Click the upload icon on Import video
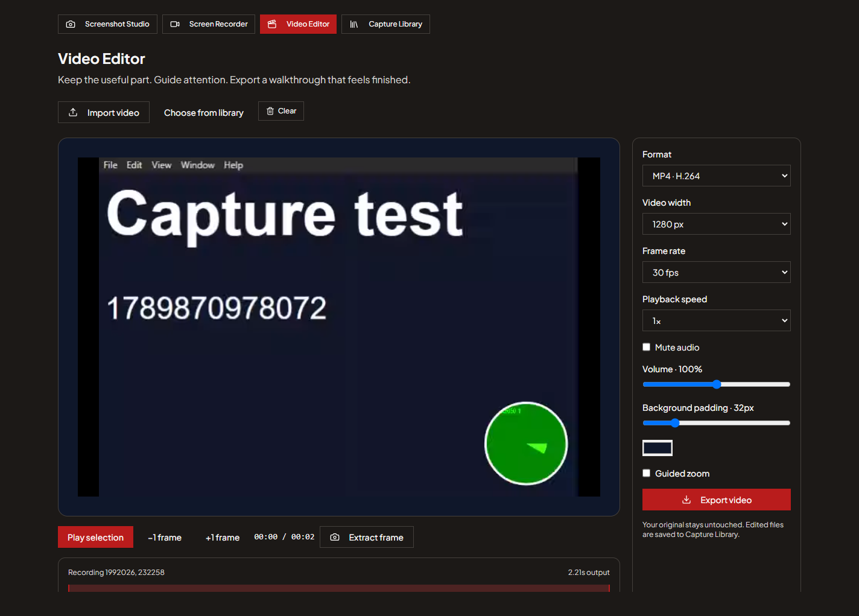The height and width of the screenshot is (616, 859). (73, 112)
